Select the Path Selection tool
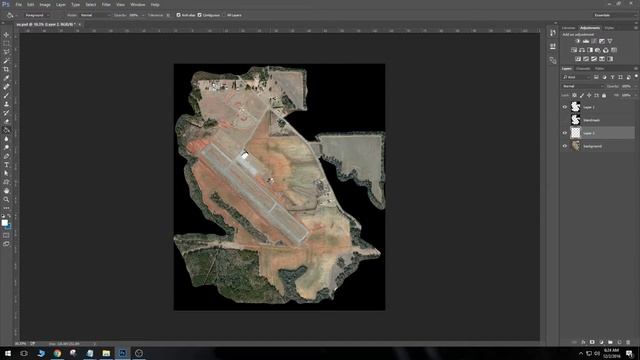Image resolution: width=640 pixels, height=360 pixels. [6, 173]
